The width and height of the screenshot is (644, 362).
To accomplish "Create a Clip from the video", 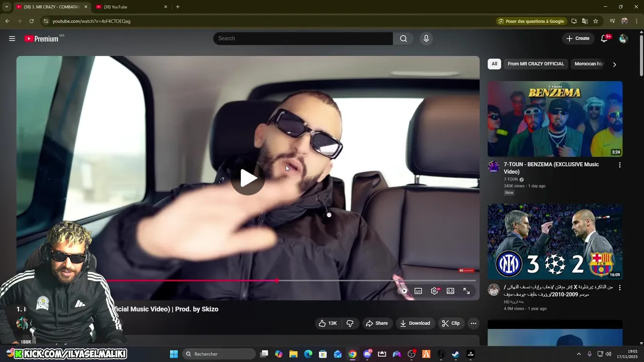I will tap(451, 323).
